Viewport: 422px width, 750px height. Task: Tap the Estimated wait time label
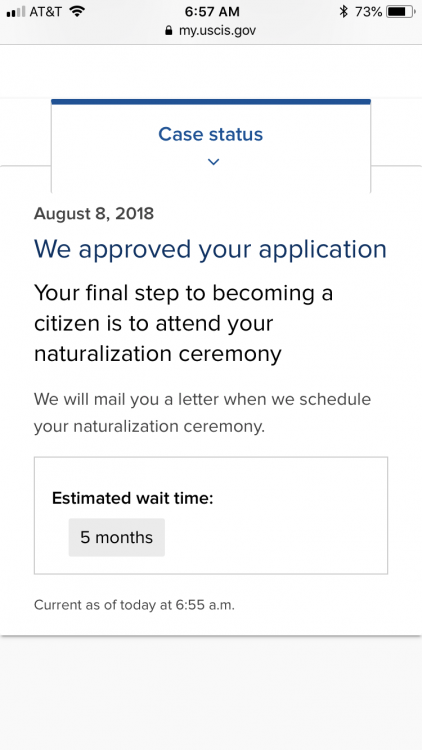point(133,498)
